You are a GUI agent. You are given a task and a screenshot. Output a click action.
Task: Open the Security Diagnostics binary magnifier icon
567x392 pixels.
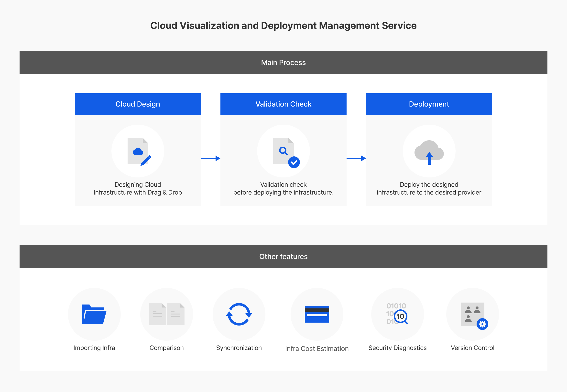point(397,315)
